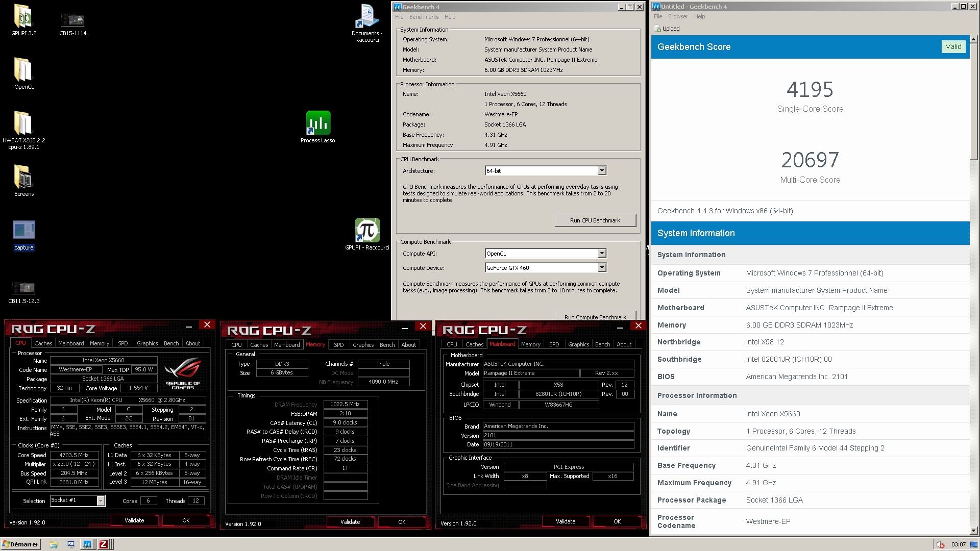The height and width of the screenshot is (551, 980).
Task: Click the Core Voltage 1.554 V field
Action: [x=138, y=388]
